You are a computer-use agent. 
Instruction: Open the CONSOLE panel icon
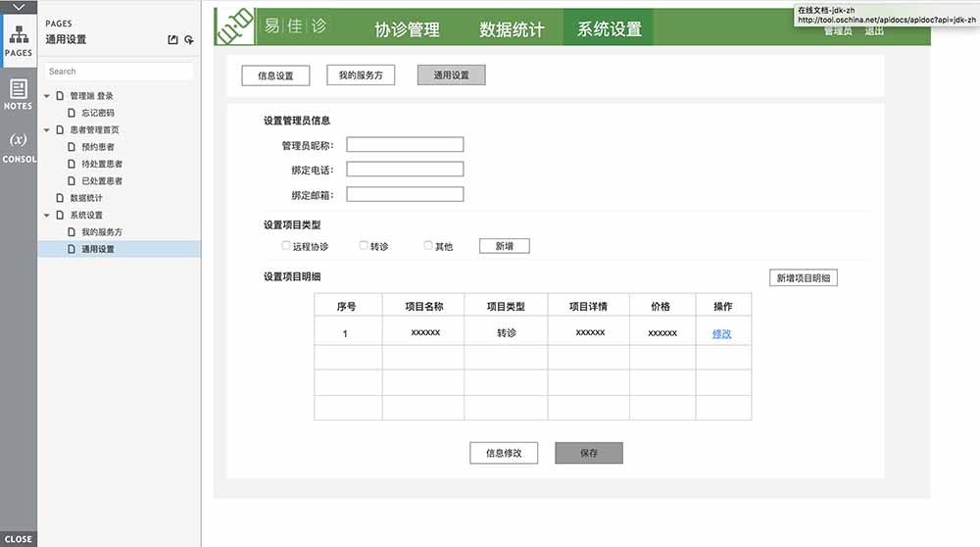pyautogui.click(x=18, y=146)
